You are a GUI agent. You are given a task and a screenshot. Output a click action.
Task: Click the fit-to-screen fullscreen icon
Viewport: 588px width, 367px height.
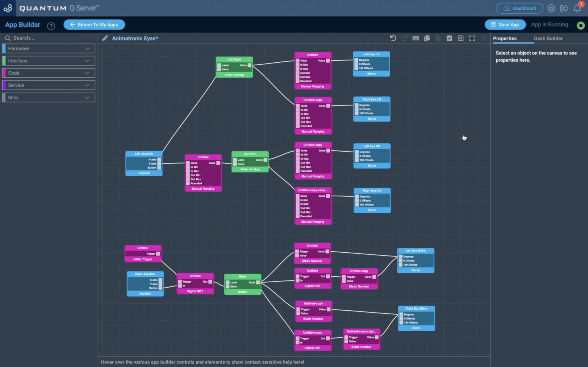pyautogui.click(x=472, y=38)
